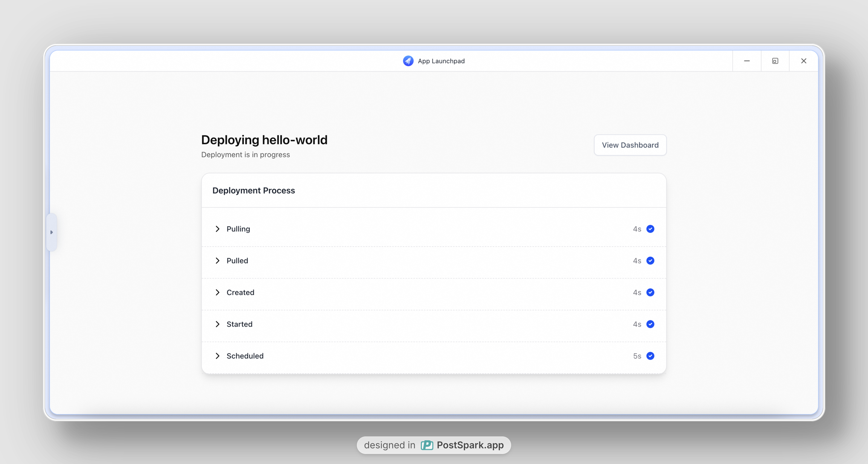This screenshot has height=464, width=868.
Task: Click the blue checkmark on Scheduled row
Action: click(x=650, y=356)
